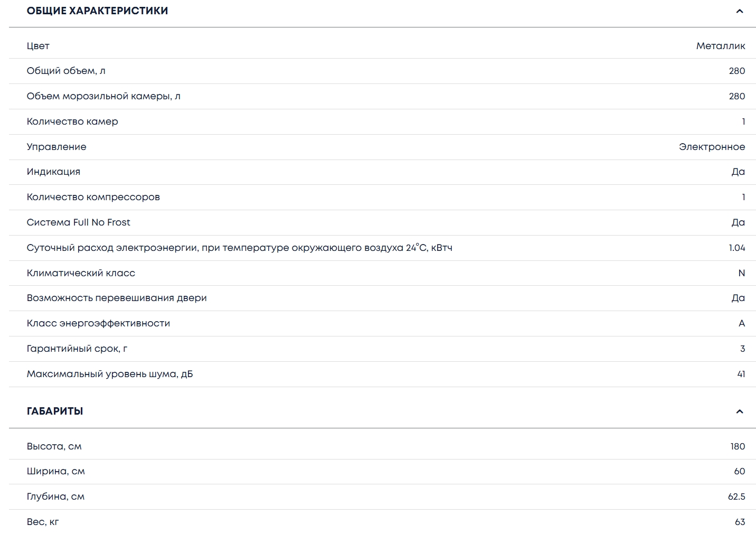Click the Суточный расход электроэнергии label

coord(239,248)
